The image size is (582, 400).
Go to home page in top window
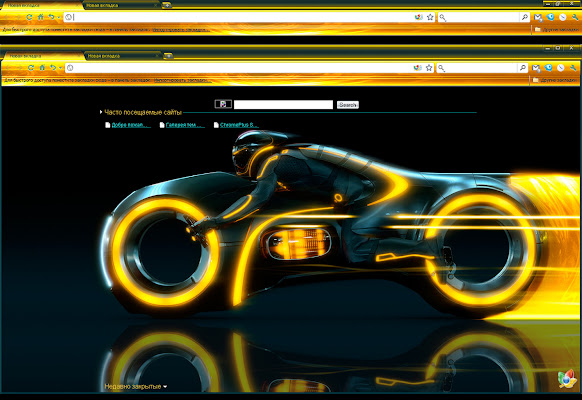click(40, 17)
